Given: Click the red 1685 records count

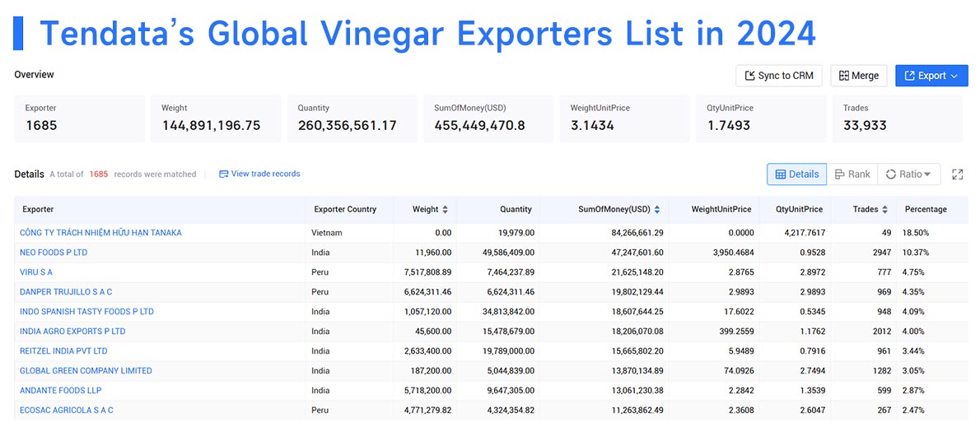Looking at the screenshot, I should [x=98, y=174].
